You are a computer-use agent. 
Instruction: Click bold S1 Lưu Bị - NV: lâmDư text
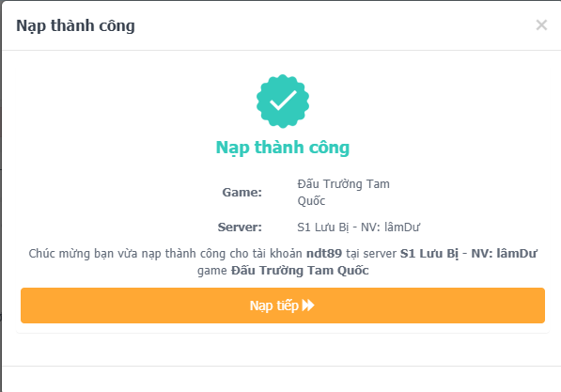coord(469,254)
